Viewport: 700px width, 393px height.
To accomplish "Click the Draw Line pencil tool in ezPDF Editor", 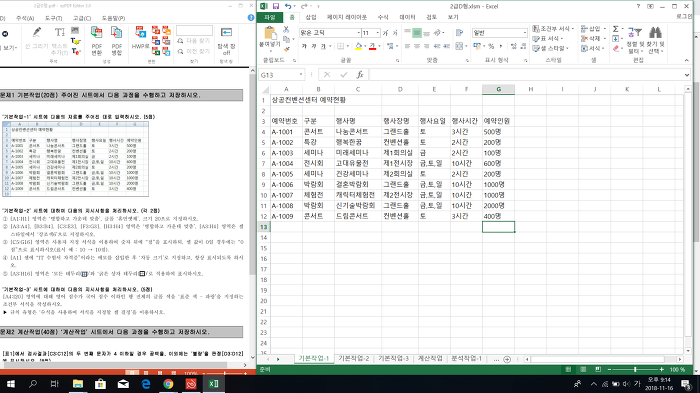I will [37, 32].
